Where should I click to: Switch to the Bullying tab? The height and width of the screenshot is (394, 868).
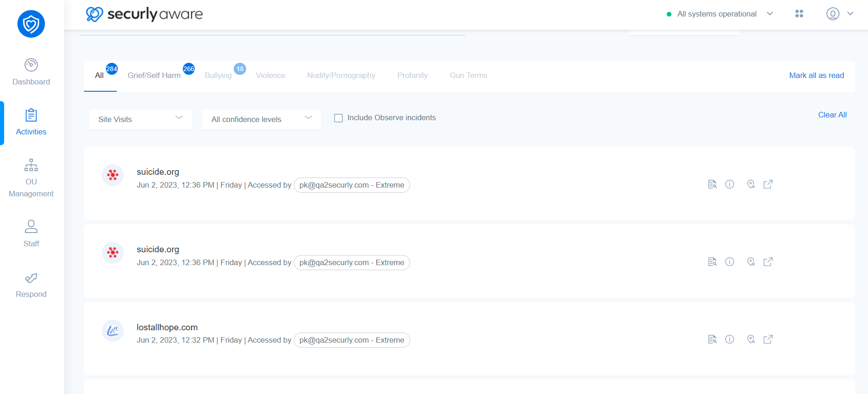(x=218, y=76)
